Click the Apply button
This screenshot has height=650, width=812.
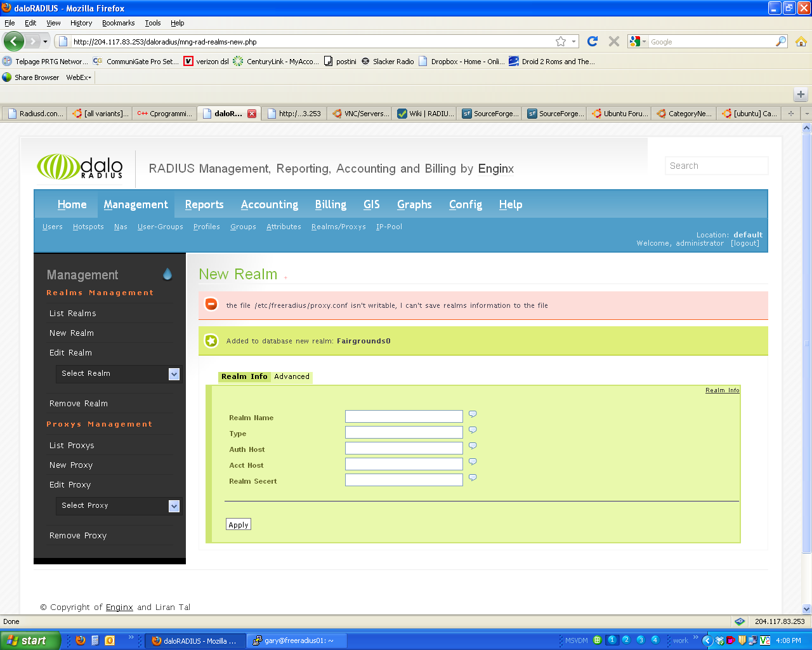pyautogui.click(x=239, y=524)
